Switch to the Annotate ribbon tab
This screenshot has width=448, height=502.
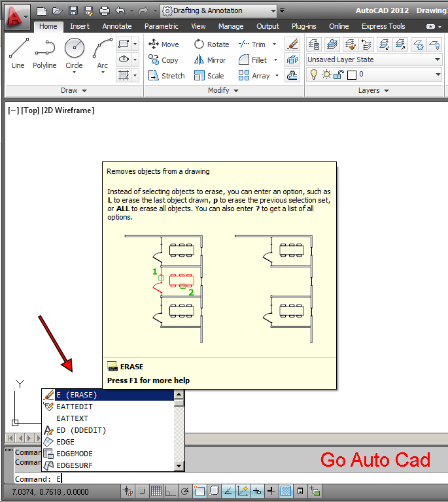point(117,26)
